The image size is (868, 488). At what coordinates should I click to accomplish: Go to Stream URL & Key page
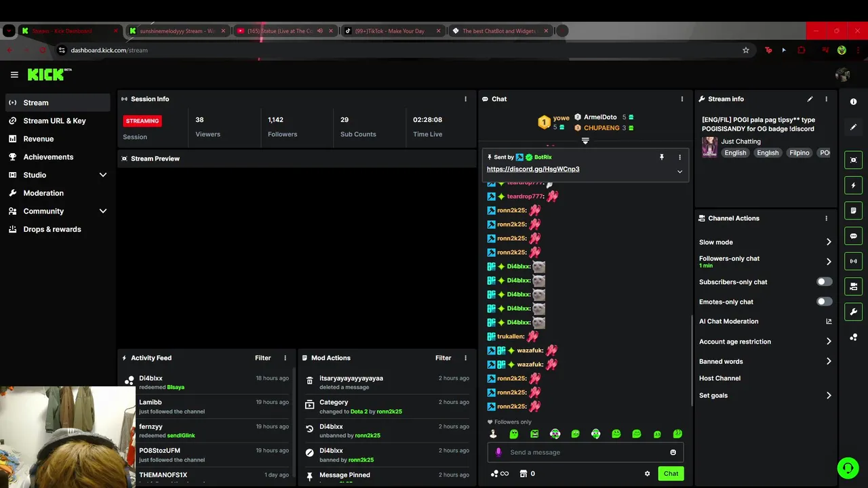click(58, 121)
